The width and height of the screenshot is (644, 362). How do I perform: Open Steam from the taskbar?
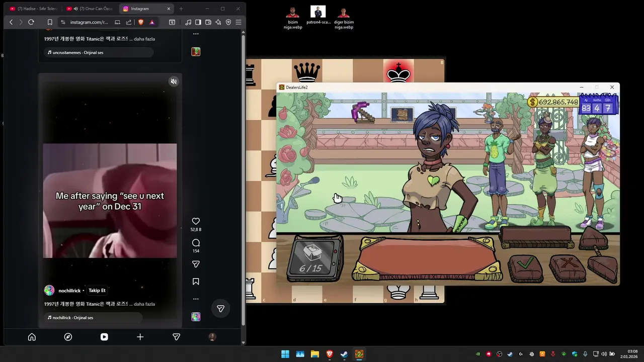[x=344, y=354]
